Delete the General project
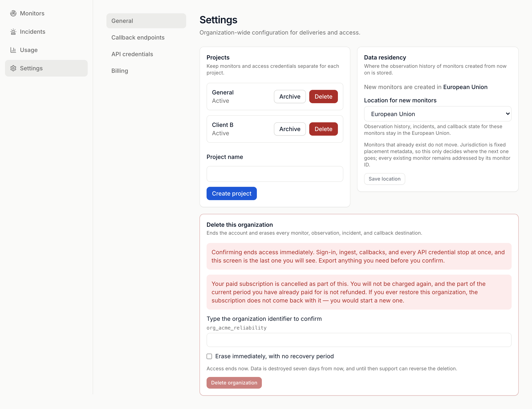This screenshot has height=409, width=532. (x=323, y=96)
